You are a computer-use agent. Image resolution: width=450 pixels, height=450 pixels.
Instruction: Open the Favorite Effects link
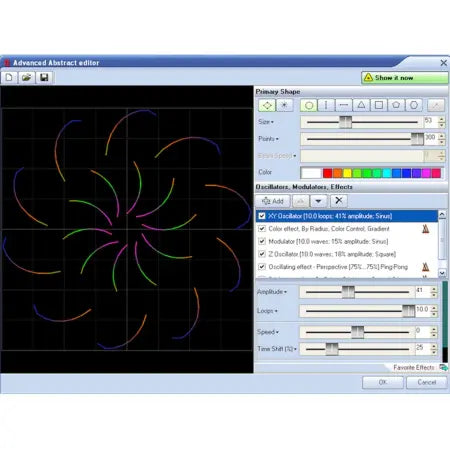click(x=414, y=367)
